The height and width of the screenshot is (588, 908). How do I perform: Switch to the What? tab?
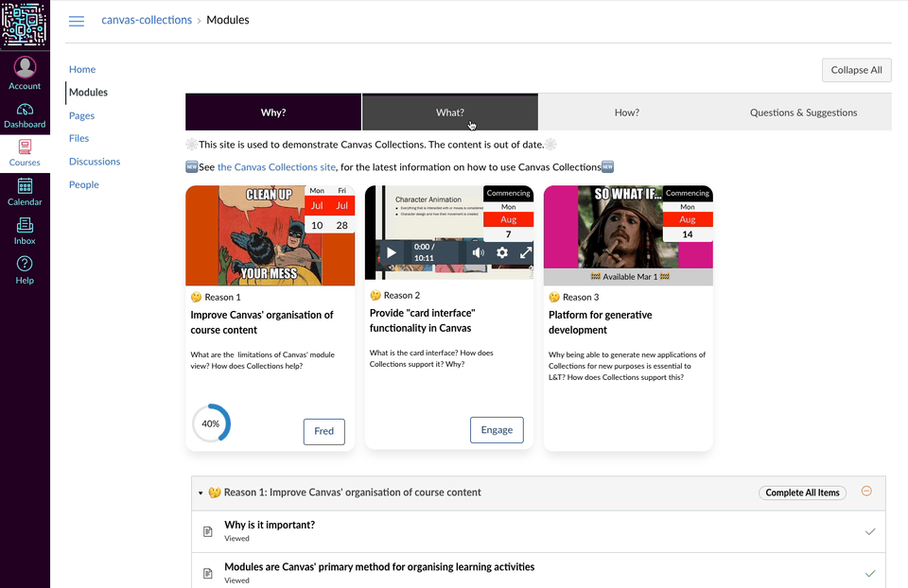(x=450, y=112)
